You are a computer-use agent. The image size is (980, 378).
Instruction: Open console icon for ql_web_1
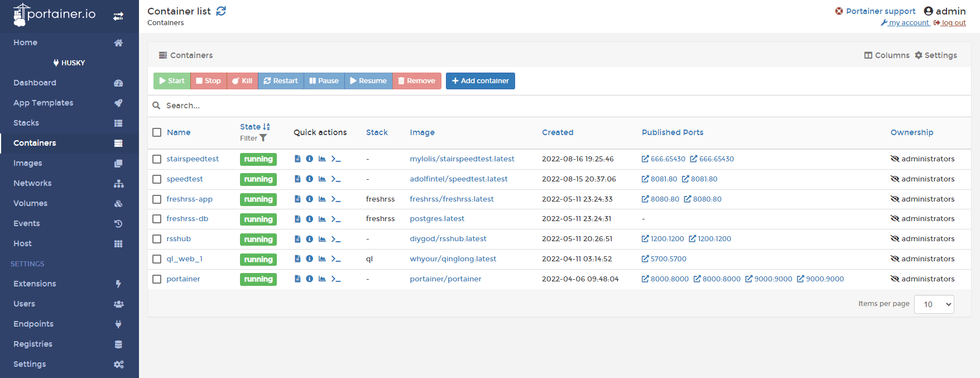[336, 259]
